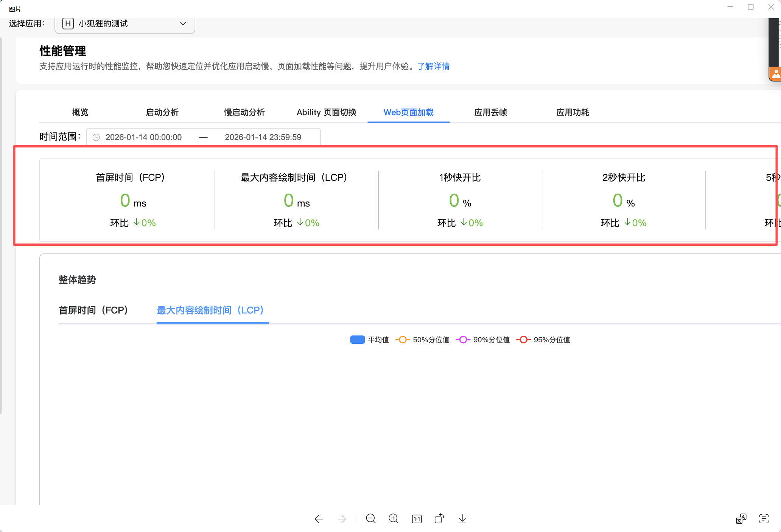Screen dimensions: 781x532
Task: Click the next image arrow icon
Action: 341,519
